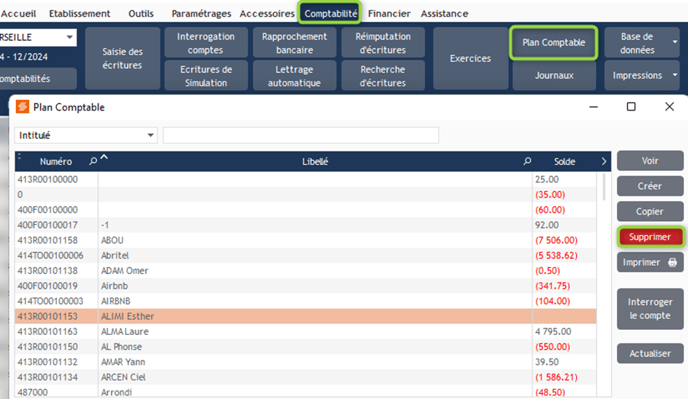The image size is (688, 399).
Task: Click the Solde column header
Action: click(564, 162)
